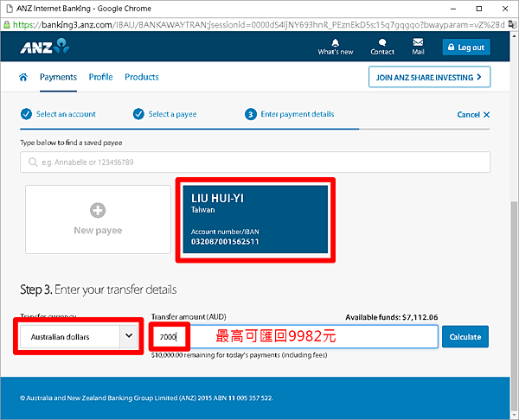This screenshot has height=420, width=519.
Task: Click the ANZ logo
Action: click(45, 47)
